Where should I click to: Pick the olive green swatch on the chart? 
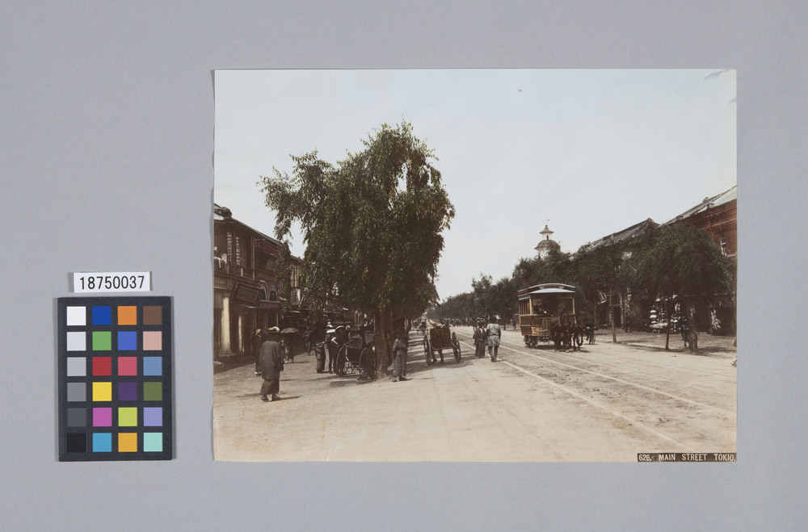click(153, 392)
